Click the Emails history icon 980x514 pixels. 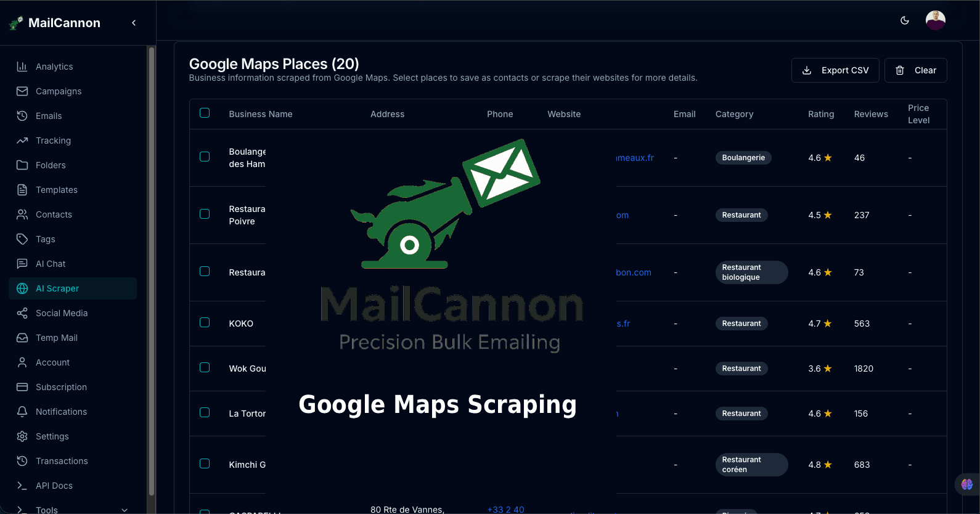tap(22, 116)
